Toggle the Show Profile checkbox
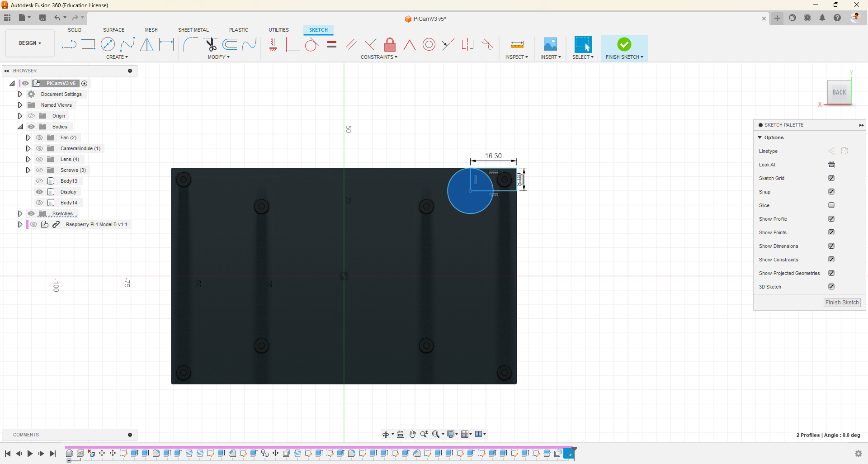868x464 pixels. point(831,219)
